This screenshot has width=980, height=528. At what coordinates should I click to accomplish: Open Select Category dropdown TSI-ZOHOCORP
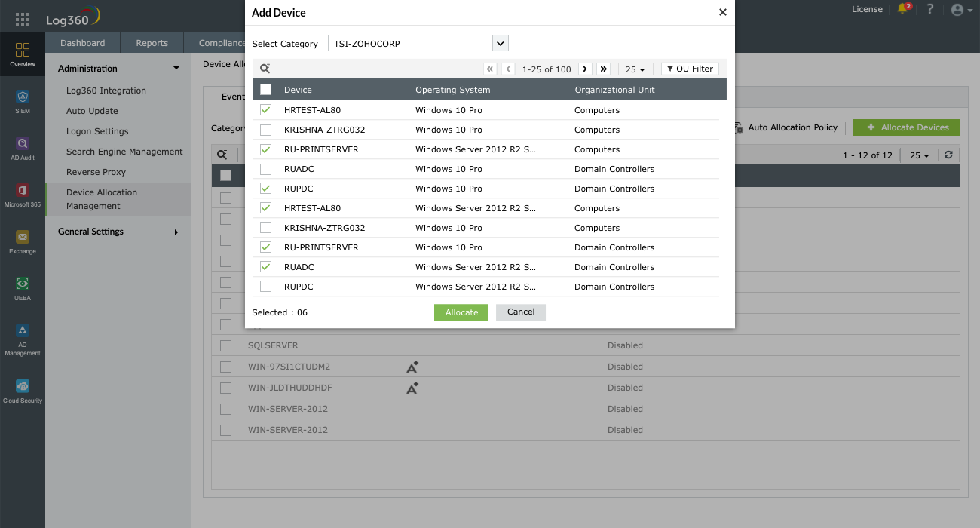418,44
